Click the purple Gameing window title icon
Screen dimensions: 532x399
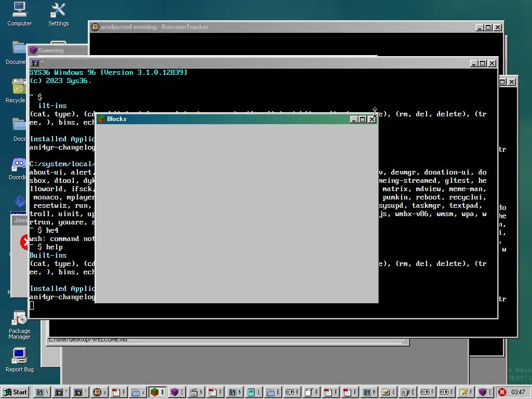coord(33,50)
